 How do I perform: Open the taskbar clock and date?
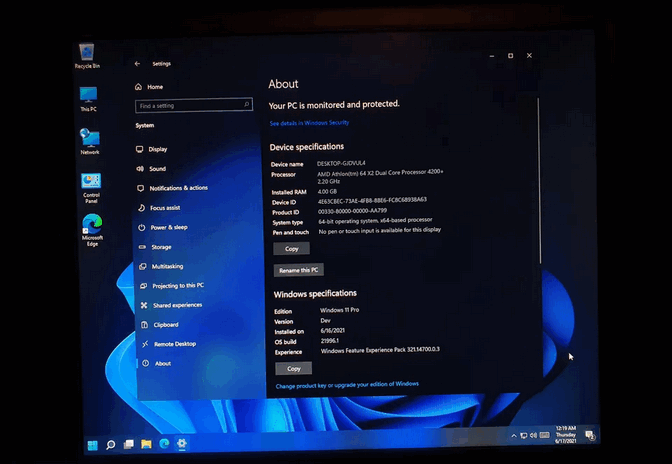tap(566, 434)
